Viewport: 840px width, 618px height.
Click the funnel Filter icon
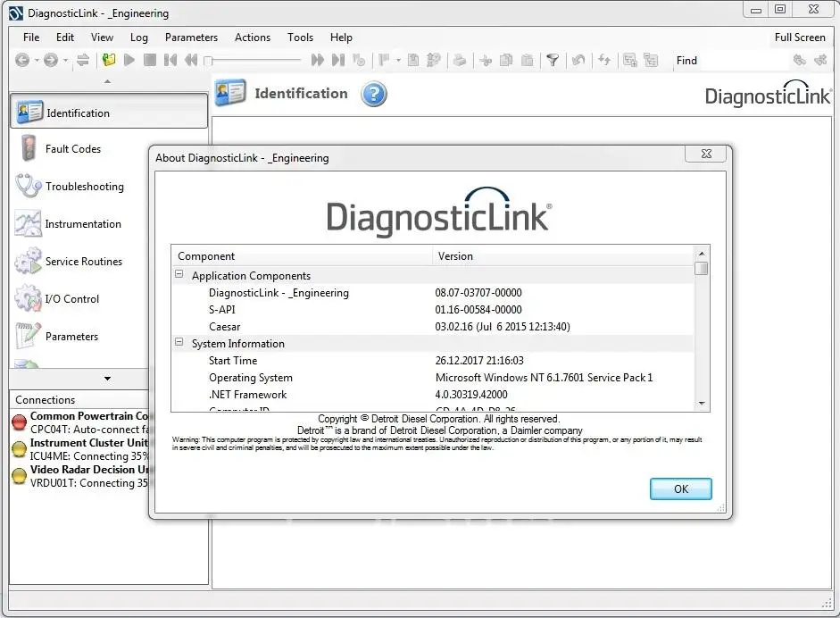pyautogui.click(x=553, y=60)
